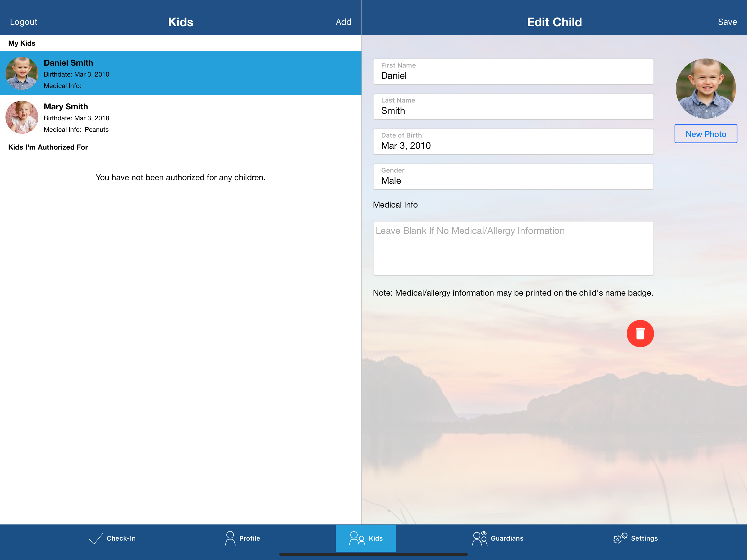Viewport: 747px width, 560px height.
Task: Click Add to add a child
Action: pyautogui.click(x=343, y=22)
